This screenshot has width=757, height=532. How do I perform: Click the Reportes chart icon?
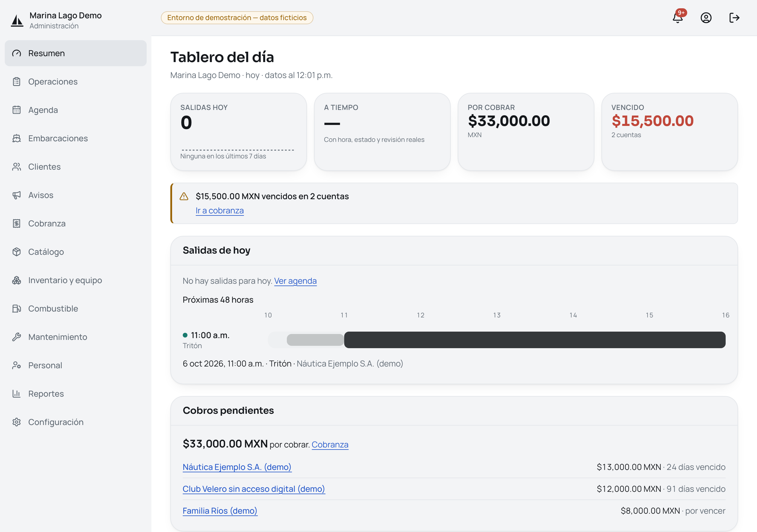coord(17,393)
